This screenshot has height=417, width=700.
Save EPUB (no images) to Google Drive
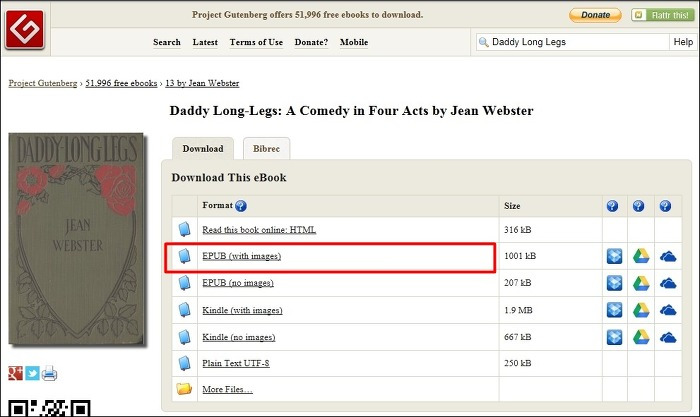tap(641, 283)
